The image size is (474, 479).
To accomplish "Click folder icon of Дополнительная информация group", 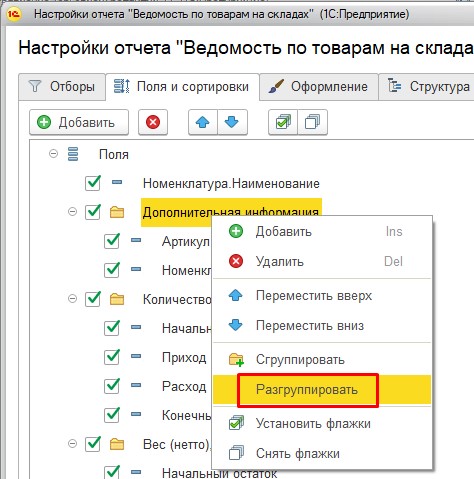I will click(117, 212).
